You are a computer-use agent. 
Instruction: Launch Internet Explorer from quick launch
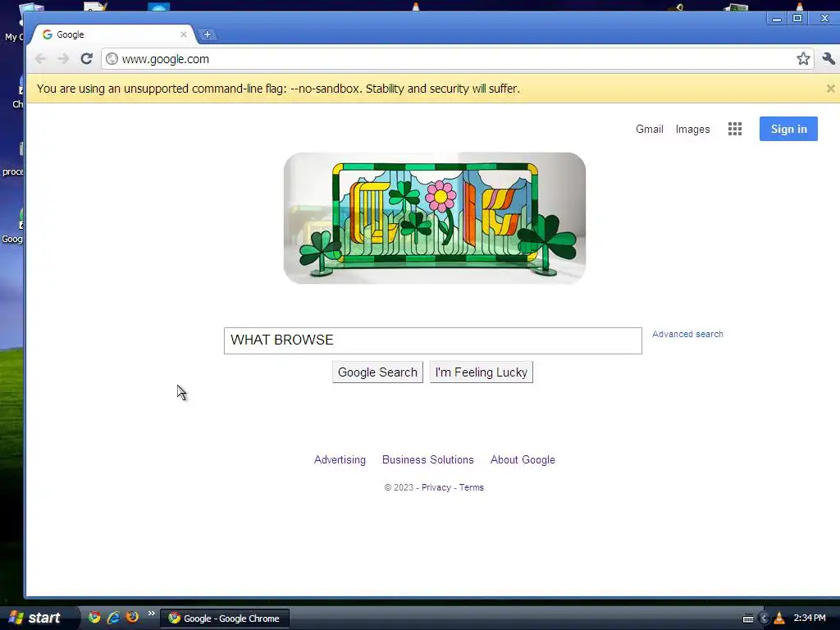[x=113, y=617]
